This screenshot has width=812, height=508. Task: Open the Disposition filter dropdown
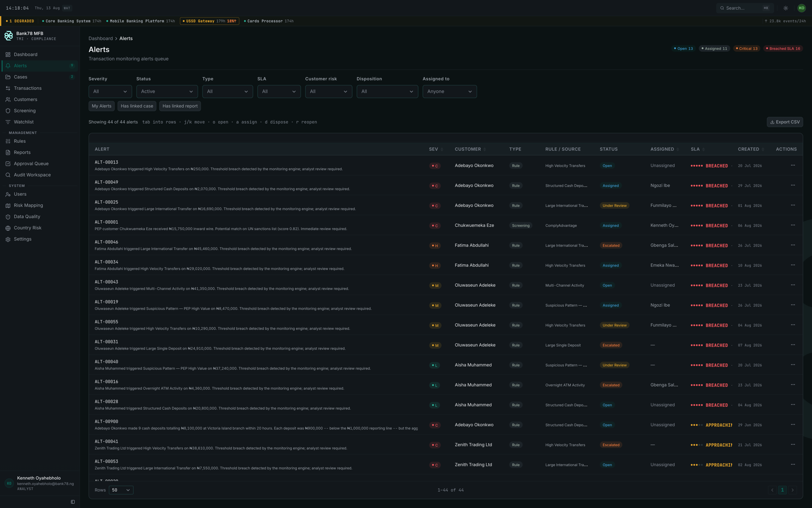387,91
